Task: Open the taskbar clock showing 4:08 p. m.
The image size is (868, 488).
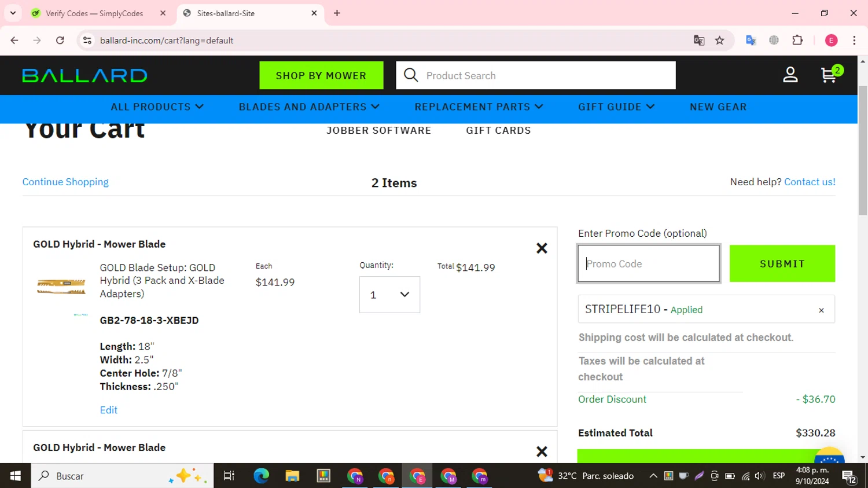Action: click(812, 476)
